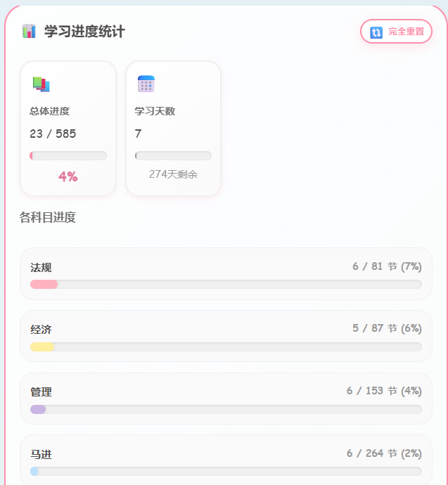Click the books icon above 总体进度
The image size is (448, 485).
[x=41, y=84]
